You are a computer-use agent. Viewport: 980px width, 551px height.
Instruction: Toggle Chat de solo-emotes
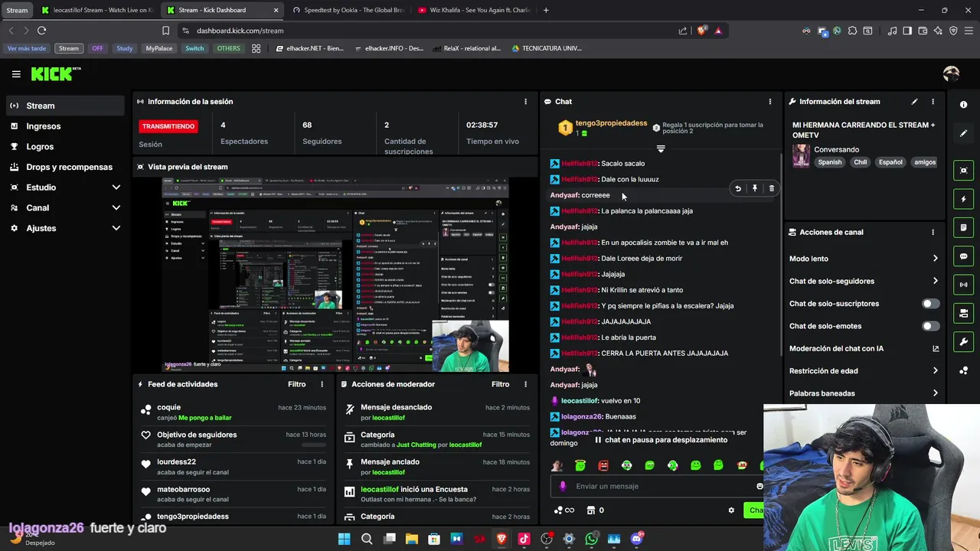[x=930, y=326]
